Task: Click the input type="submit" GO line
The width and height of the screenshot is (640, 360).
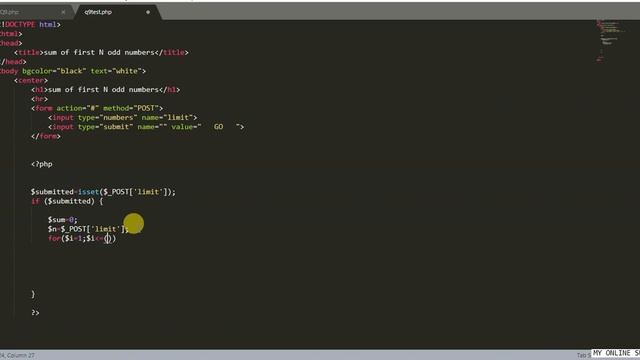Action: [x=146, y=127]
